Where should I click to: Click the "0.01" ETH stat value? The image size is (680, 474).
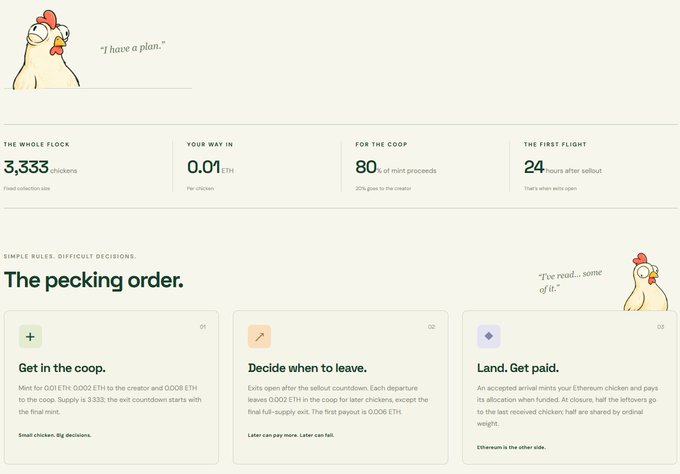203,167
